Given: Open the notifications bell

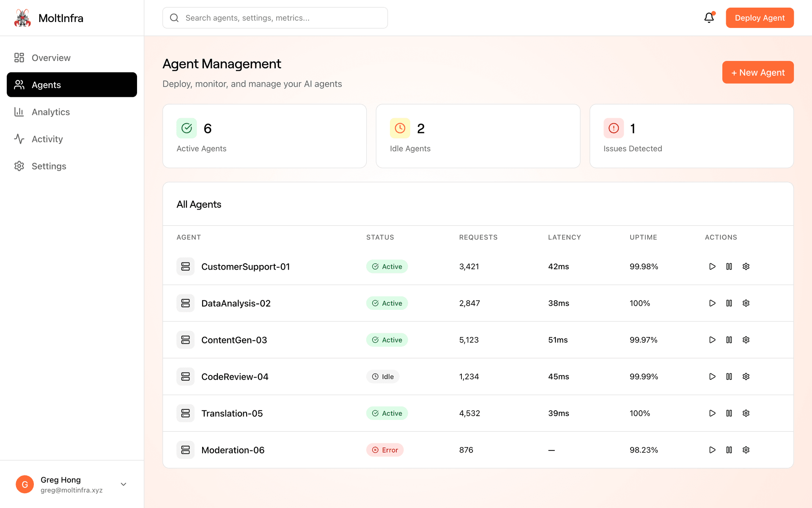Looking at the screenshot, I should [x=709, y=18].
